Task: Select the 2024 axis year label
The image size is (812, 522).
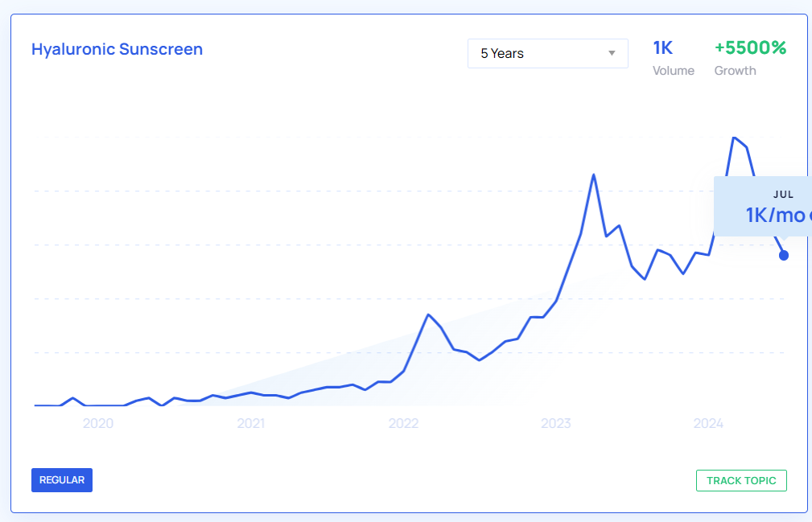Action: click(709, 424)
